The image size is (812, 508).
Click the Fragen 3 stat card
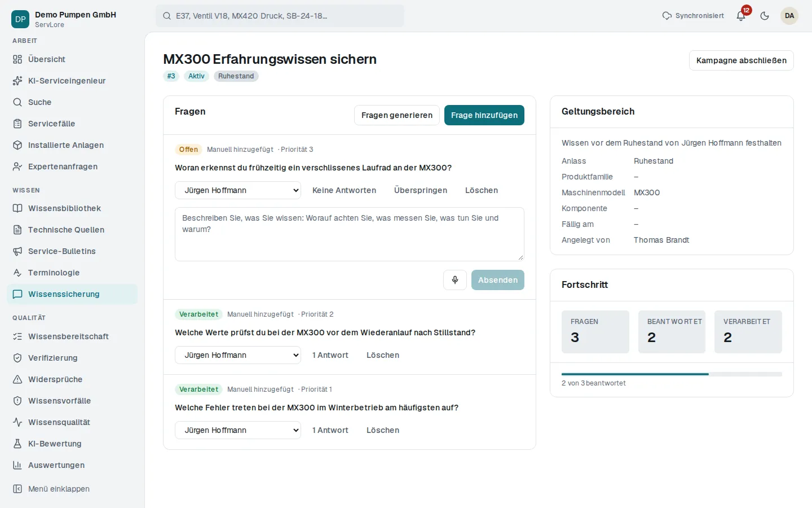tap(595, 332)
